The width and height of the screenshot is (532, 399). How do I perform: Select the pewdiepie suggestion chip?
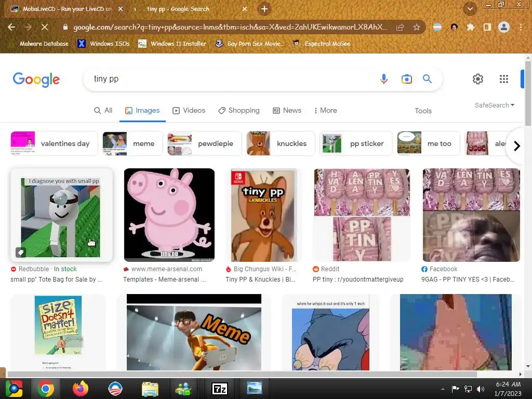tap(204, 143)
